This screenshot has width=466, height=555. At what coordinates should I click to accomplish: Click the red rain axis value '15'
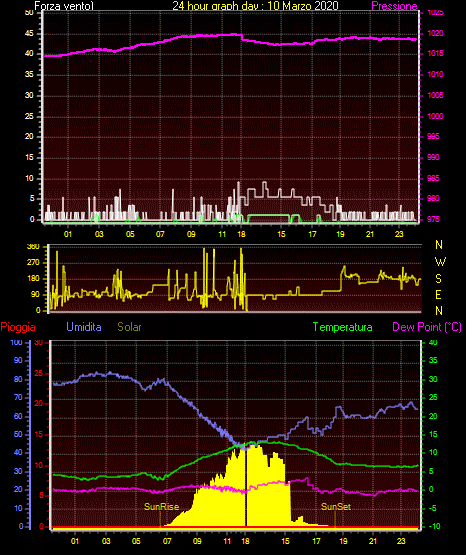click(x=39, y=434)
